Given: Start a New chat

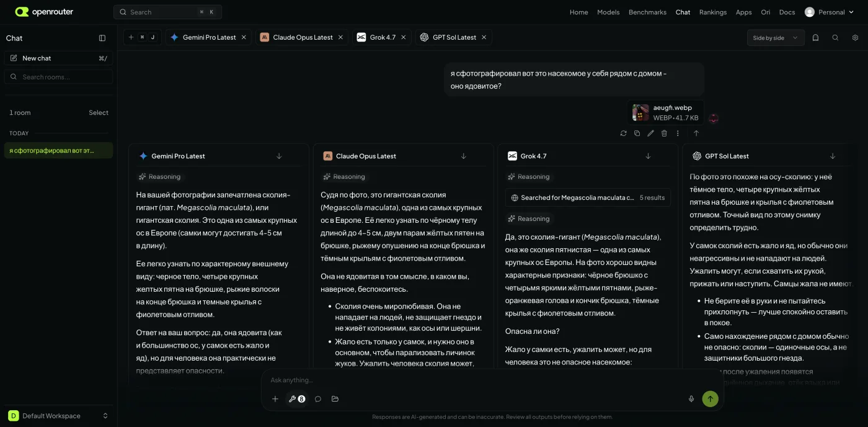Looking at the screenshot, I should (58, 58).
